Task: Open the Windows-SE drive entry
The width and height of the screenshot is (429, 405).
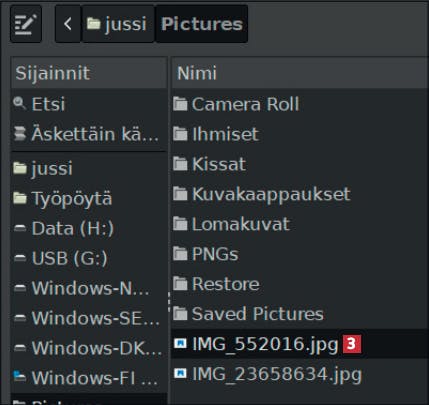Action: (89, 318)
